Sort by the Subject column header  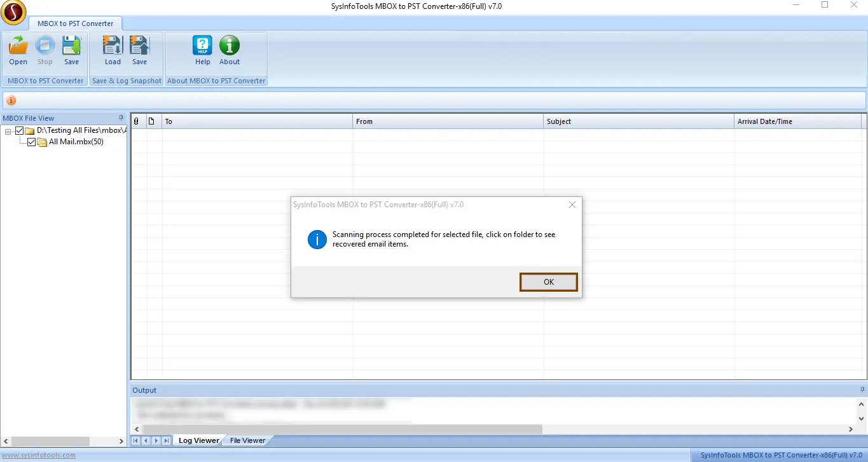(x=639, y=121)
